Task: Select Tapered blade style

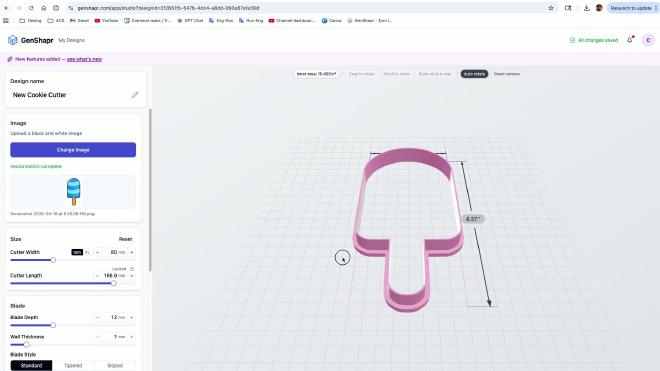Action: tap(73, 366)
